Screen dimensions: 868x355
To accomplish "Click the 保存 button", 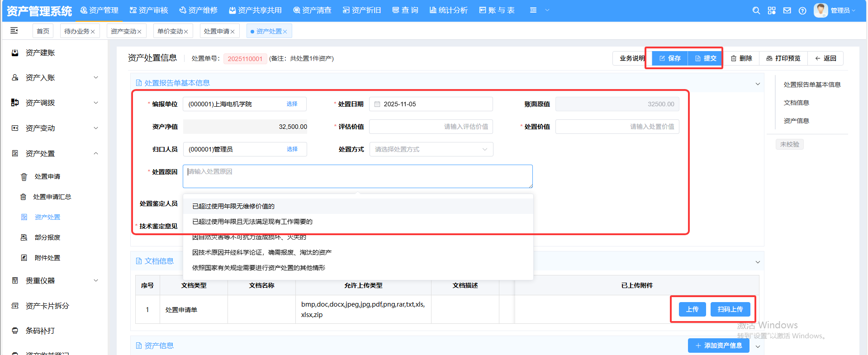I will 669,58.
